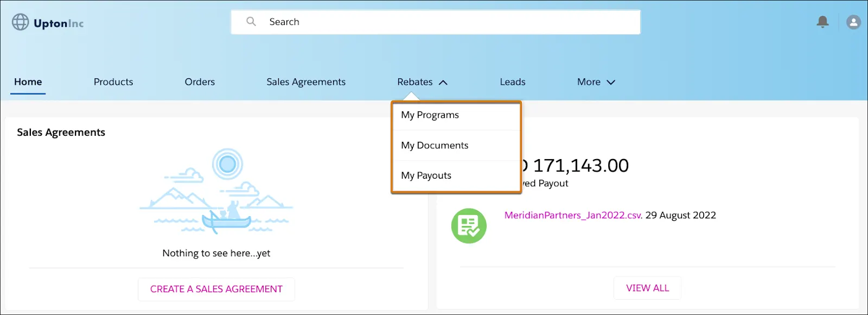Click the UptonInc globe logo icon
868x315 pixels.
click(x=21, y=22)
